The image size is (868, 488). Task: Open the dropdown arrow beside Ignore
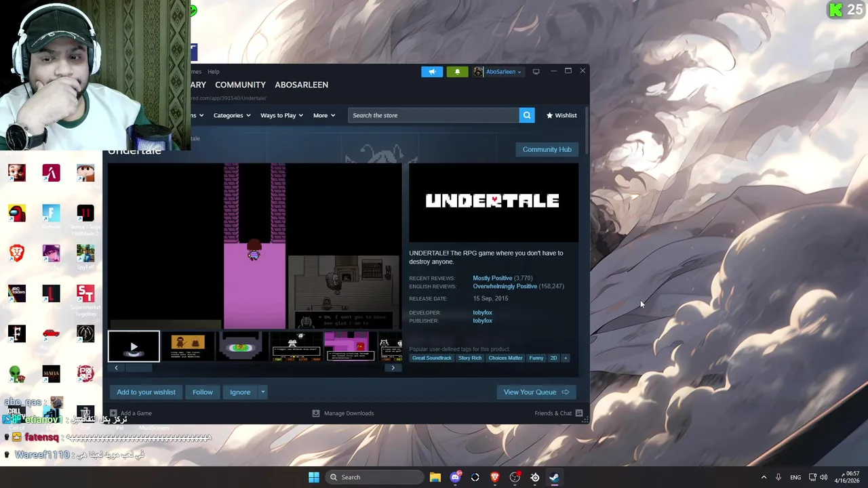click(262, 392)
